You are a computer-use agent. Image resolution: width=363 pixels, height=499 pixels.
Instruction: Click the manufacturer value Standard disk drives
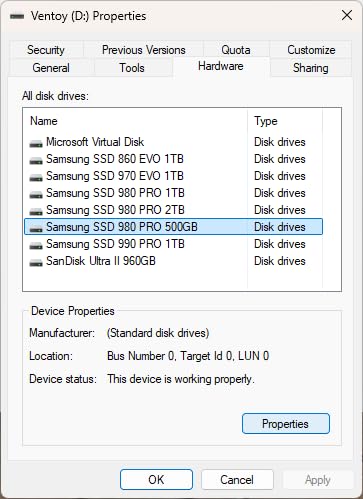(158, 333)
